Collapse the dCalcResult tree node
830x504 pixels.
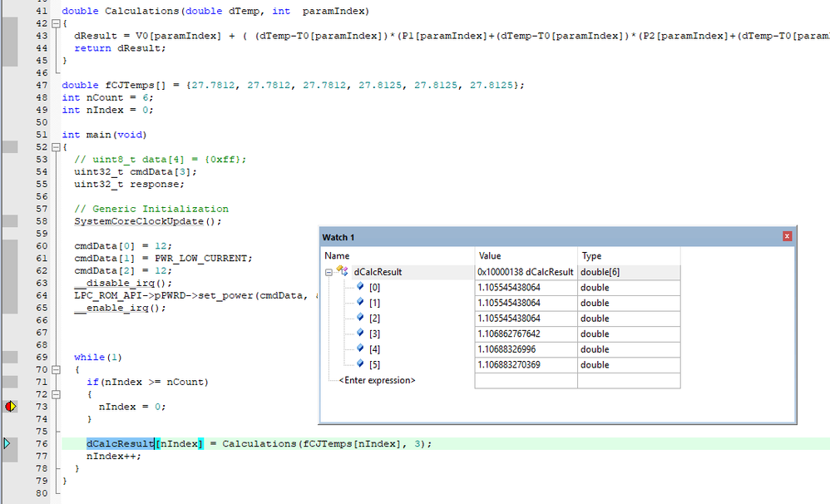point(329,272)
